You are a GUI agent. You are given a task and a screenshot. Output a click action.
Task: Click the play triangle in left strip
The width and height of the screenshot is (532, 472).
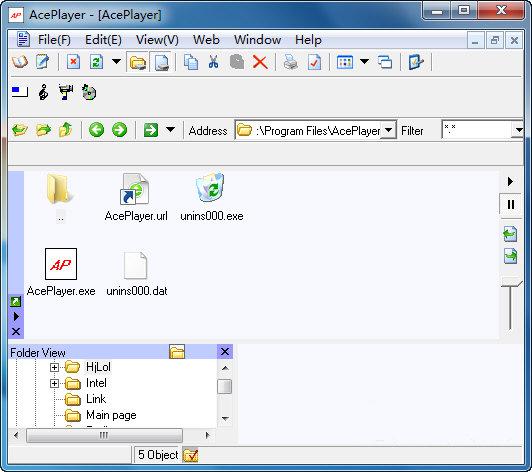pos(16,317)
